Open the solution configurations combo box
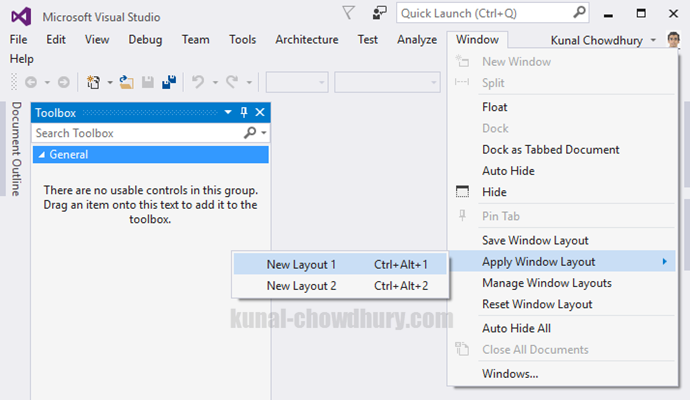This screenshot has width=690, height=400. (297, 82)
